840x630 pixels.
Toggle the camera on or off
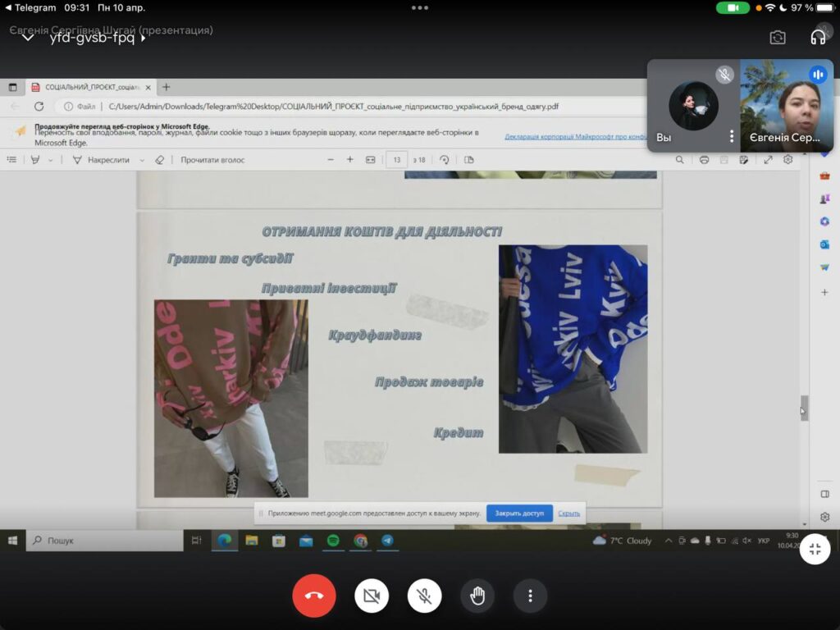point(372,596)
